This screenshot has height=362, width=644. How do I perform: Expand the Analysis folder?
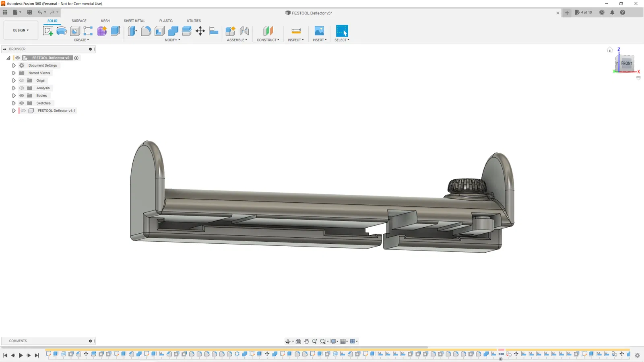pos(14,88)
